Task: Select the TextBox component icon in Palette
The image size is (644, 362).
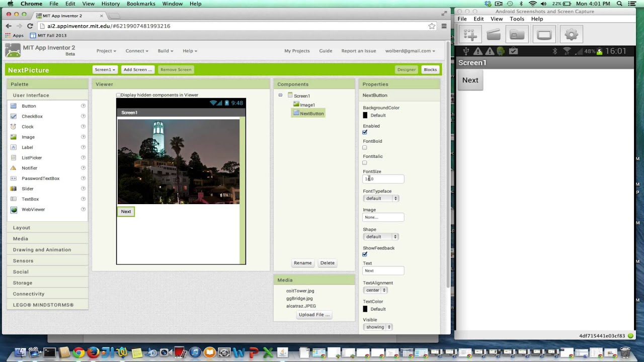Action: click(14, 199)
